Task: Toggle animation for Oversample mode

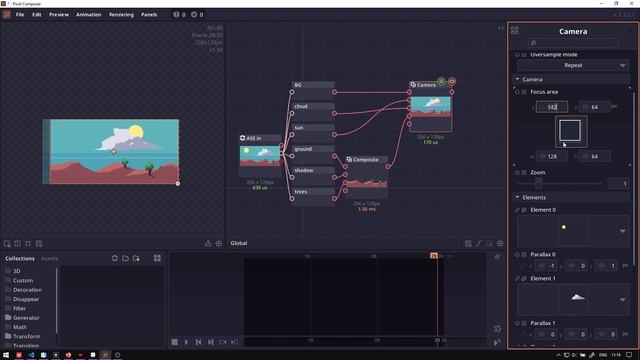Action: coord(517,55)
